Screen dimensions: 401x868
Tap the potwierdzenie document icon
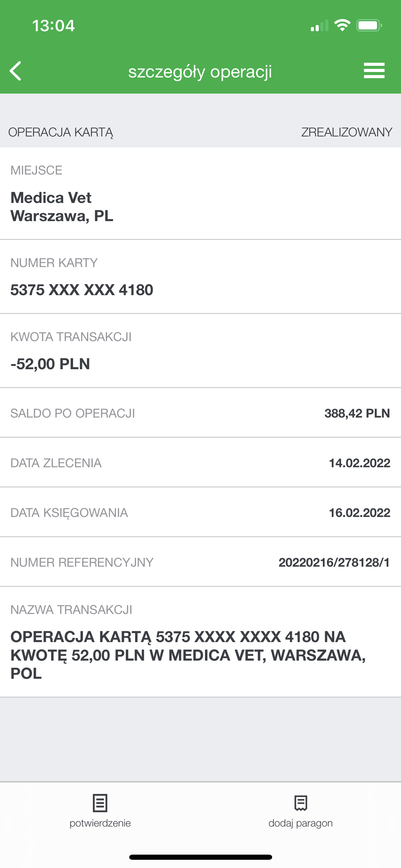[x=100, y=803]
